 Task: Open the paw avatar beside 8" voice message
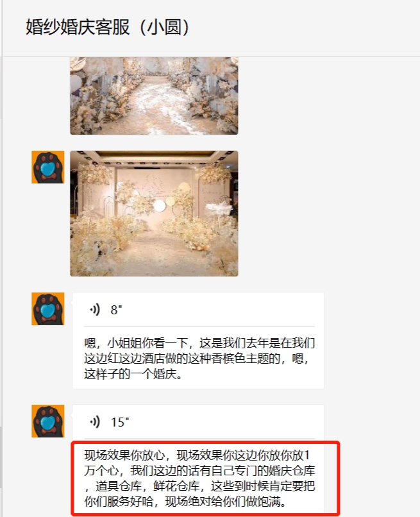(x=48, y=309)
